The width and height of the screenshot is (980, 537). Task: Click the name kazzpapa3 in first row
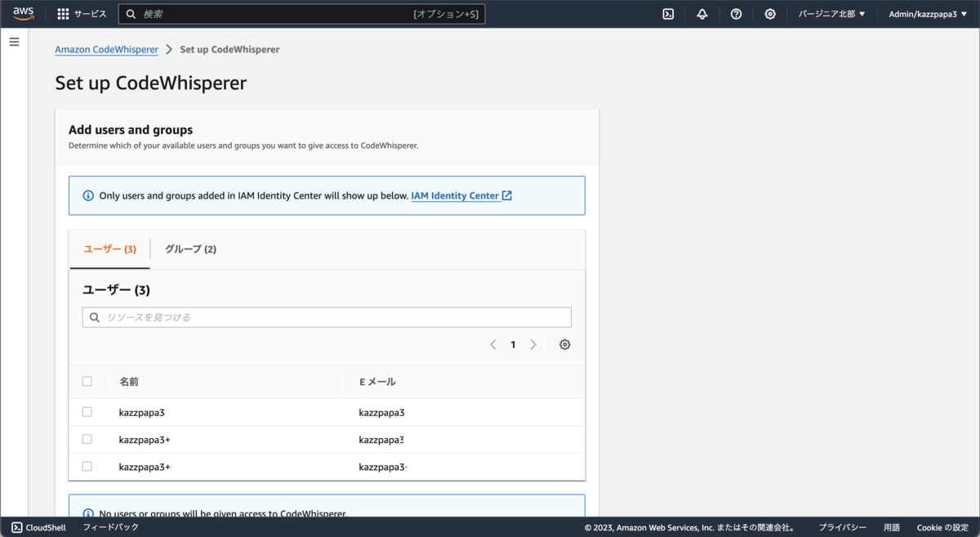click(x=142, y=413)
